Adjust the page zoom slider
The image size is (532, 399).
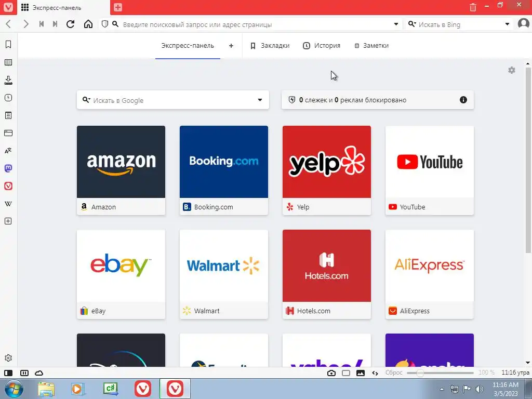pyautogui.click(x=440, y=373)
